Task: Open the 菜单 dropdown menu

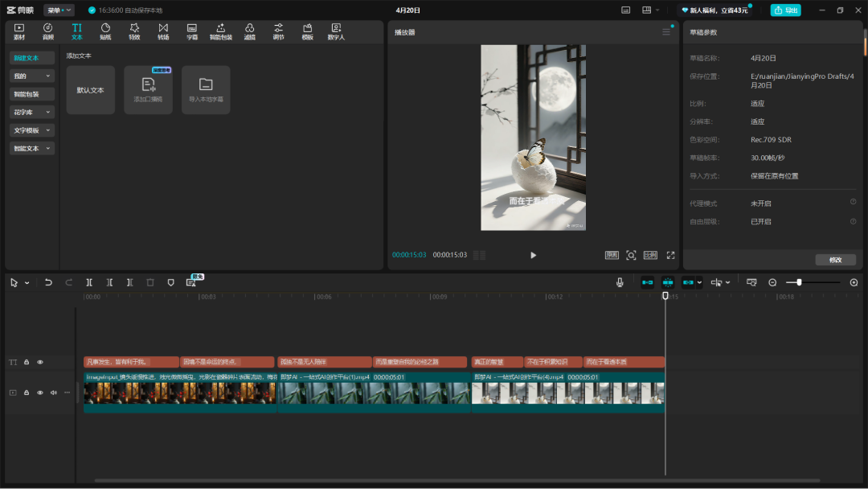Action: coord(59,10)
